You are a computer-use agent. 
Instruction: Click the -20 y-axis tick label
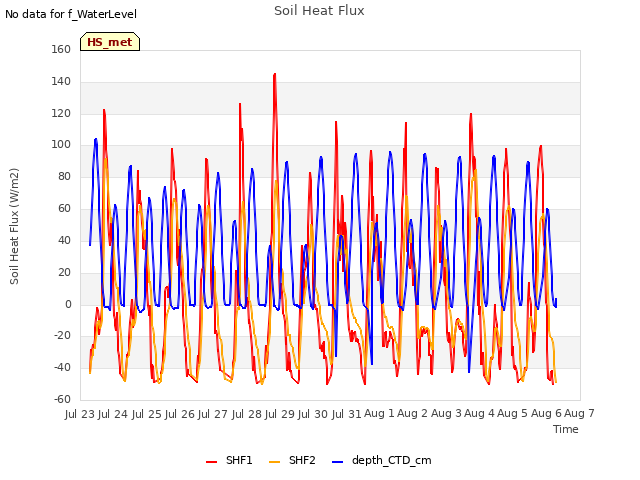(x=62, y=336)
